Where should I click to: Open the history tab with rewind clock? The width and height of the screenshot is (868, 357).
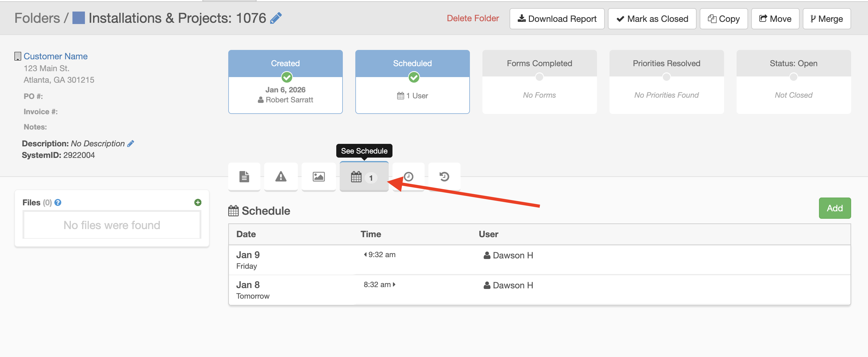pyautogui.click(x=444, y=177)
